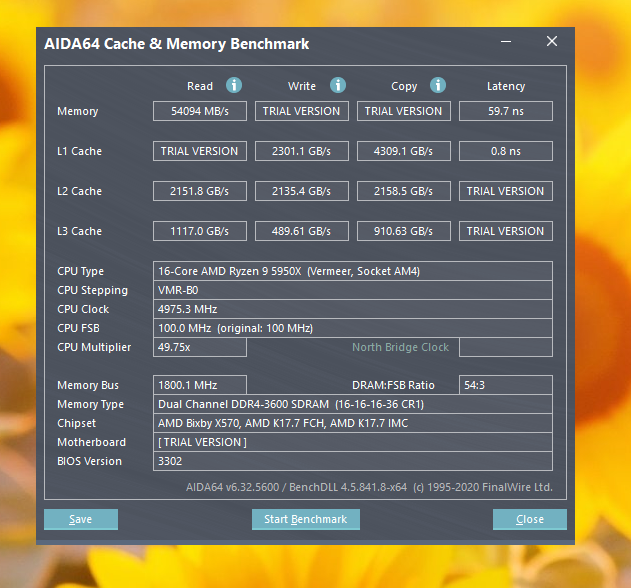Click the Latency column header
Image resolution: width=631 pixels, height=588 pixels.
pos(506,87)
